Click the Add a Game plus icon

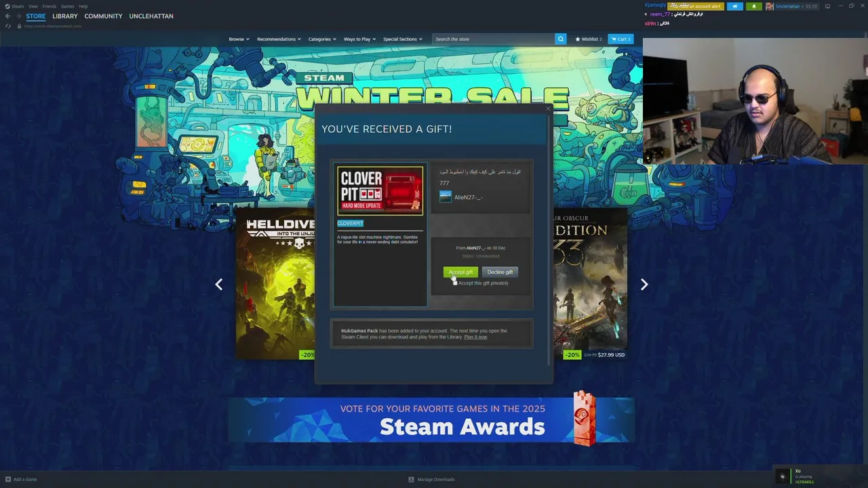coord(8,479)
